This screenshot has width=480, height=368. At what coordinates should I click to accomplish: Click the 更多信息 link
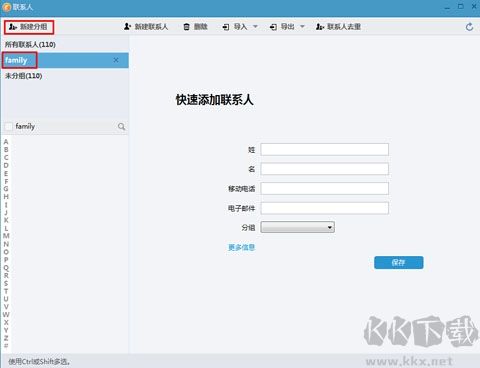click(241, 247)
